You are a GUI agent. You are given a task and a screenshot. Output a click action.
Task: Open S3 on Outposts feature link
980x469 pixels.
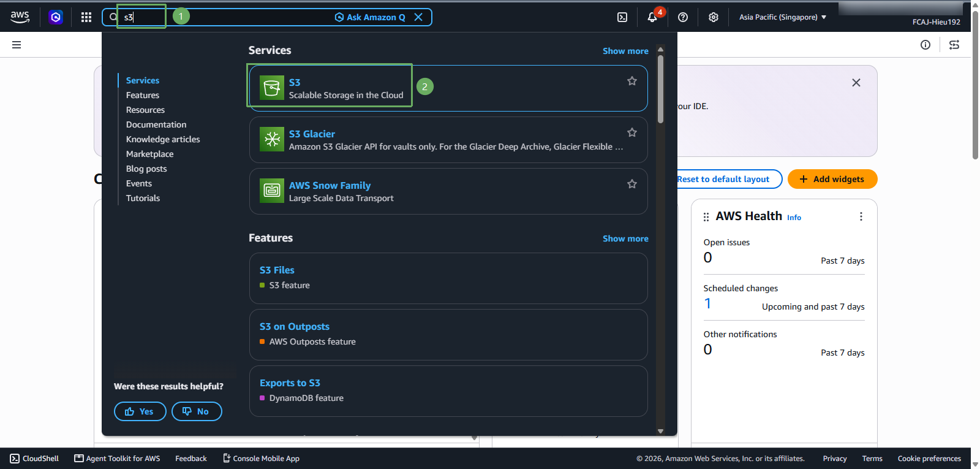tap(295, 326)
